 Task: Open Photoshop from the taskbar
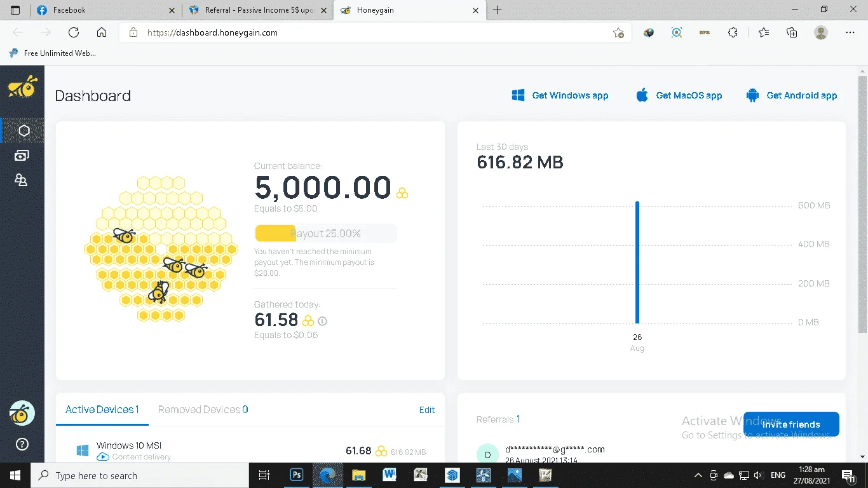tap(297, 475)
